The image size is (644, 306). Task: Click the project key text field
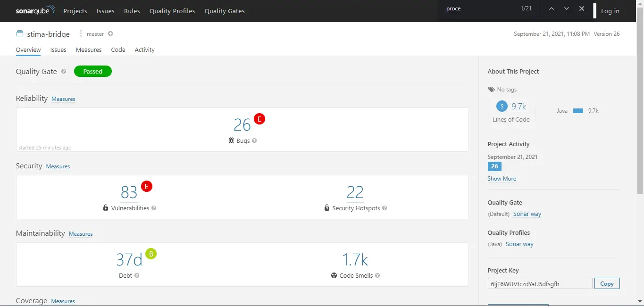click(x=540, y=283)
